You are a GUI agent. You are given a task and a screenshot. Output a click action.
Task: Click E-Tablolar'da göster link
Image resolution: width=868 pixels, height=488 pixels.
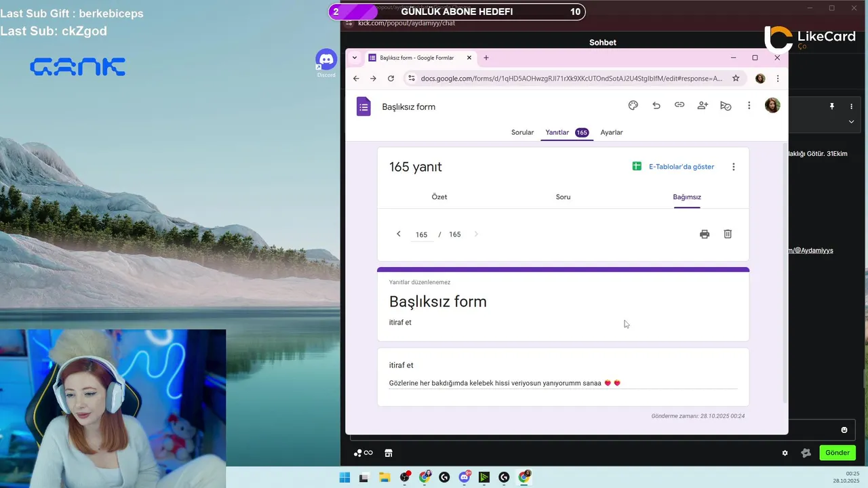click(x=682, y=167)
